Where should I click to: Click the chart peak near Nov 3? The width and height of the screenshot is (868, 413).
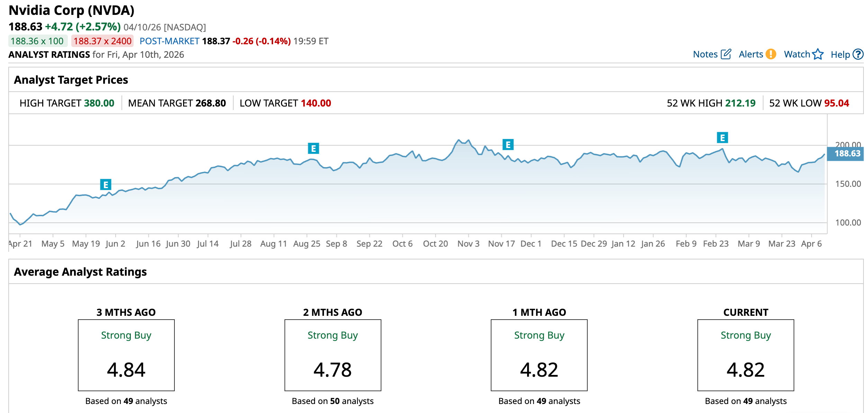tap(459, 140)
